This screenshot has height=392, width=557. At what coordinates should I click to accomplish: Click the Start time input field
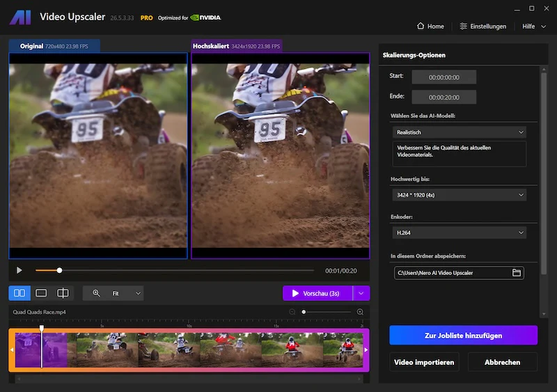(x=444, y=77)
